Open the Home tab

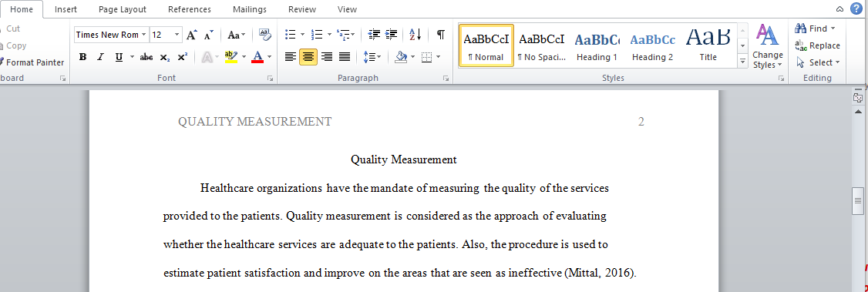click(21, 9)
